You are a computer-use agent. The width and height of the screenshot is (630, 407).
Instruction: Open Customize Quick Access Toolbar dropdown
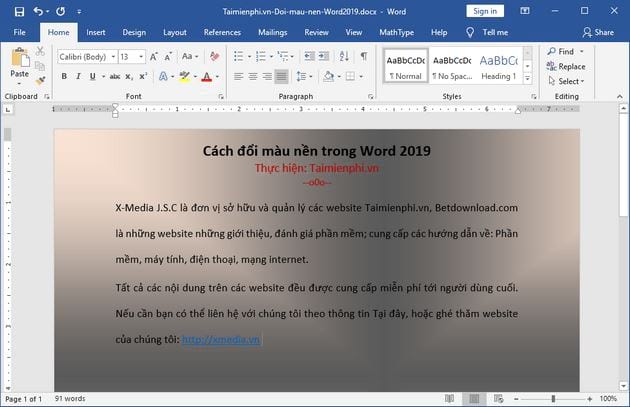(79, 12)
